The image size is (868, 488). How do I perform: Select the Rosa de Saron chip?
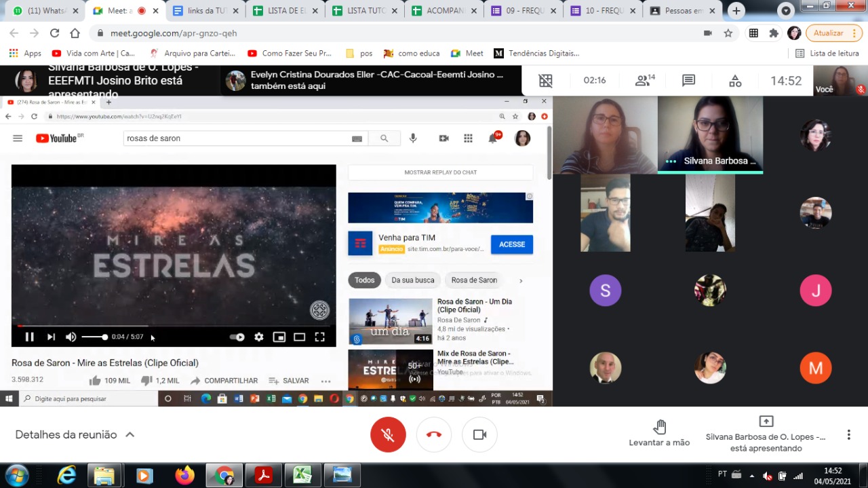(474, 280)
